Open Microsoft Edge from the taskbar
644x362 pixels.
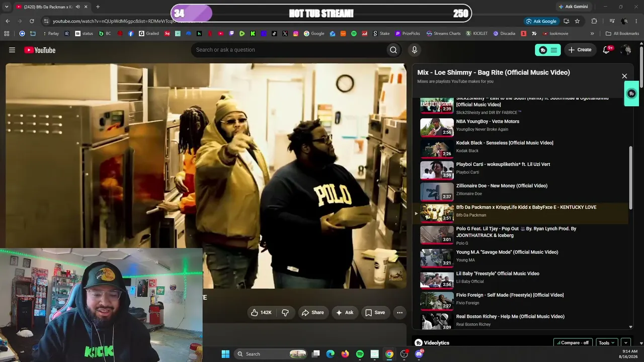(x=330, y=354)
